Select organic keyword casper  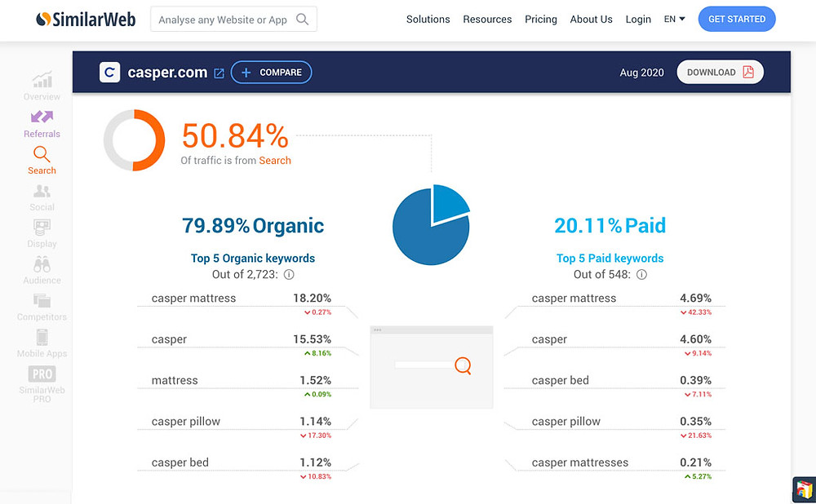(x=169, y=339)
